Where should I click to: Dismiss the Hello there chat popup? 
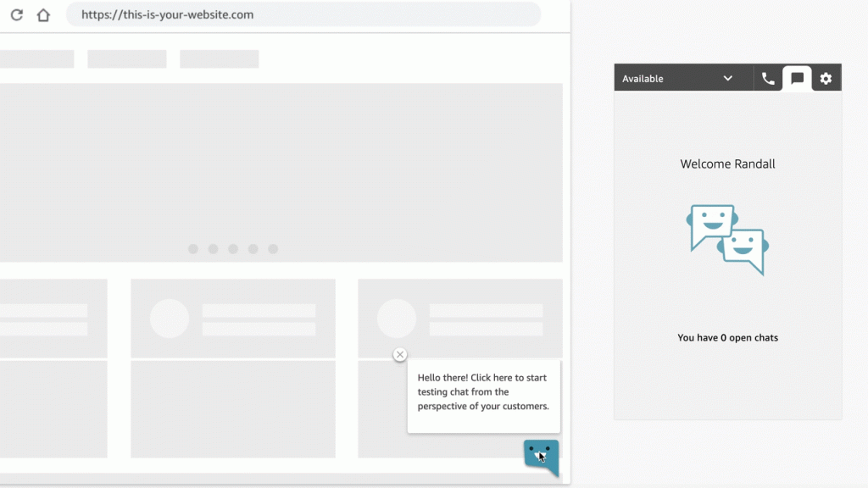click(x=400, y=355)
